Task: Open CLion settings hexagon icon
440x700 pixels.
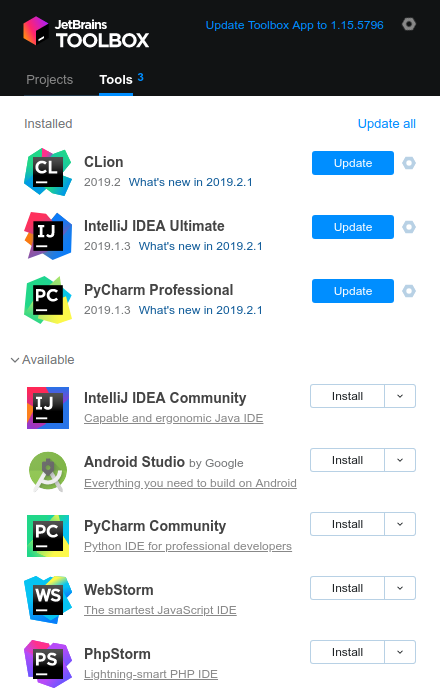Action: [409, 163]
